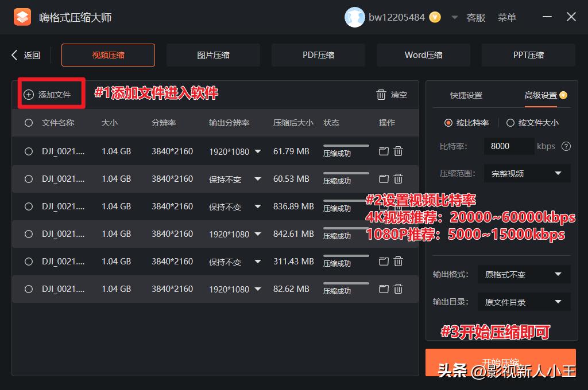Viewport: 588px width, 390px height.
Task: Expand the 输出目录 原文件目录 dropdown
Action: coord(524,302)
